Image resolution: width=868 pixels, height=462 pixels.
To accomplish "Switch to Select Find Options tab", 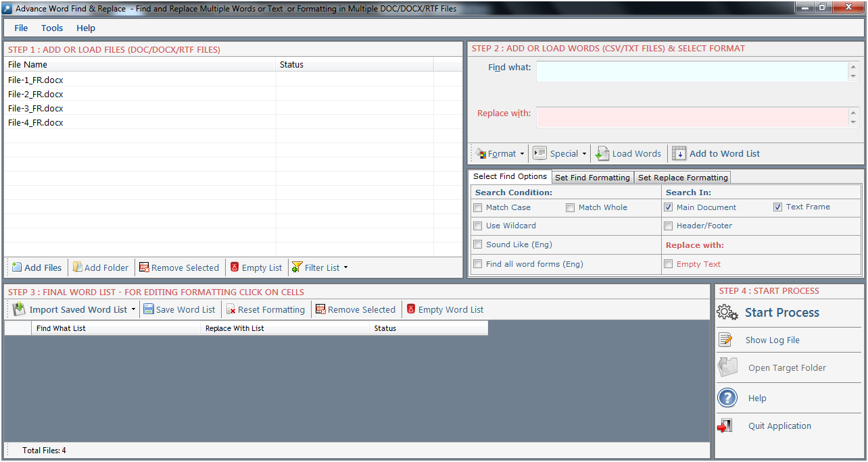I will (x=510, y=176).
